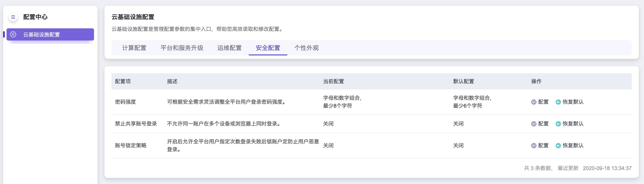Screen dimensions: 644x184
Task: Select the 安全配置 tab
Action: [268, 48]
